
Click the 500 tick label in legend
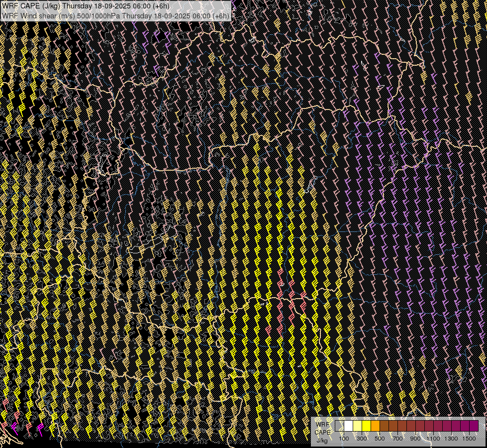pos(380,439)
